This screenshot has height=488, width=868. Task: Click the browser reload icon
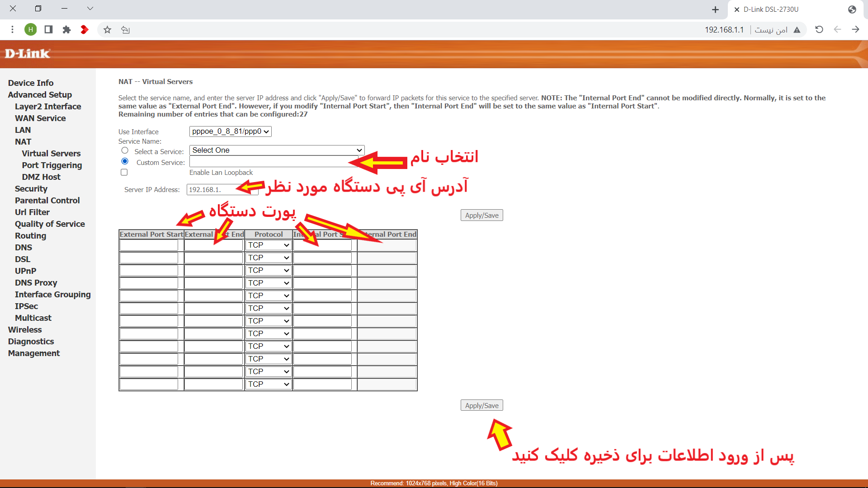point(819,30)
